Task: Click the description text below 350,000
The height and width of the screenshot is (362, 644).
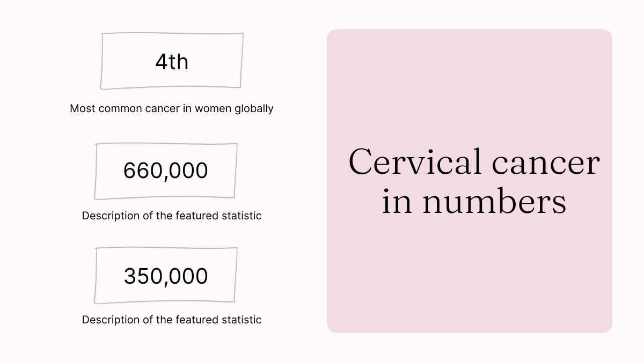Action: (172, 320)
